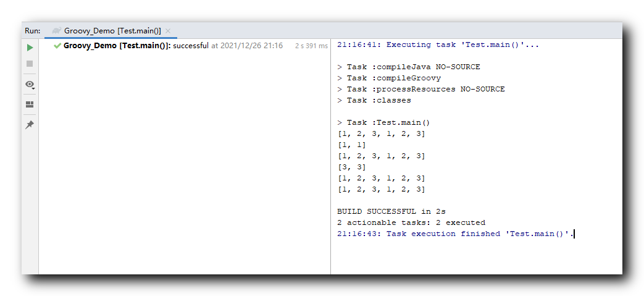Click the green Rerun play icon
Screen dimensions: 644x296
tap(30, 48)
